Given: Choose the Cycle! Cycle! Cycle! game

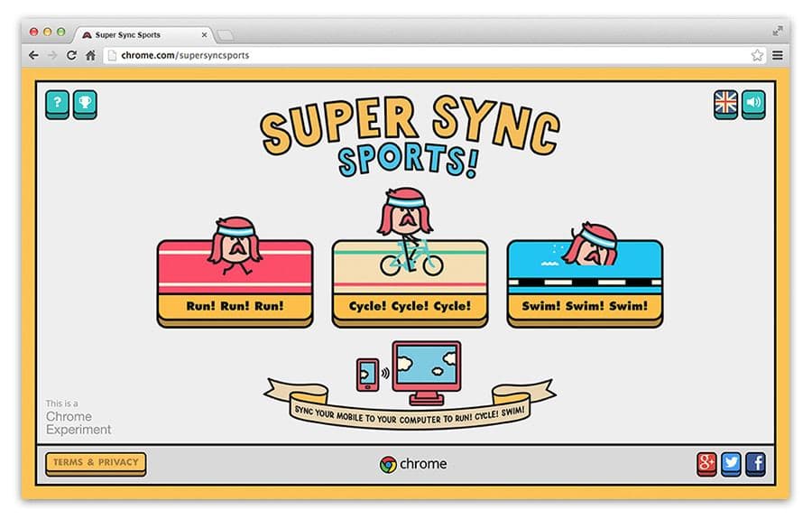Looking at the screenshot, I should pos(410,283).
